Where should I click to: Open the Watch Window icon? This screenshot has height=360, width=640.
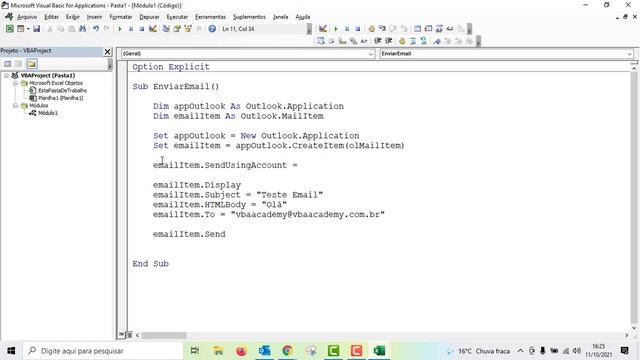click(439, 29)
